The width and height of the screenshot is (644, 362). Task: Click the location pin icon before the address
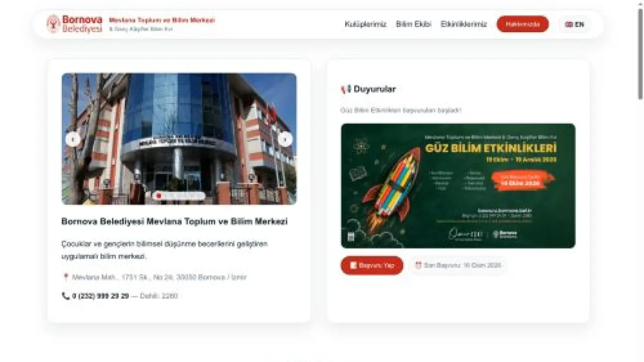(x=65, y=277)
